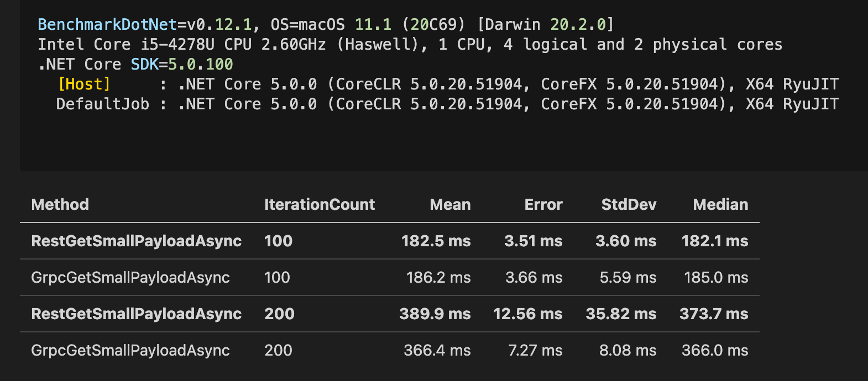
Task: Click the BenchmarkDotNet text in code block
Action: tap(107, 24)
